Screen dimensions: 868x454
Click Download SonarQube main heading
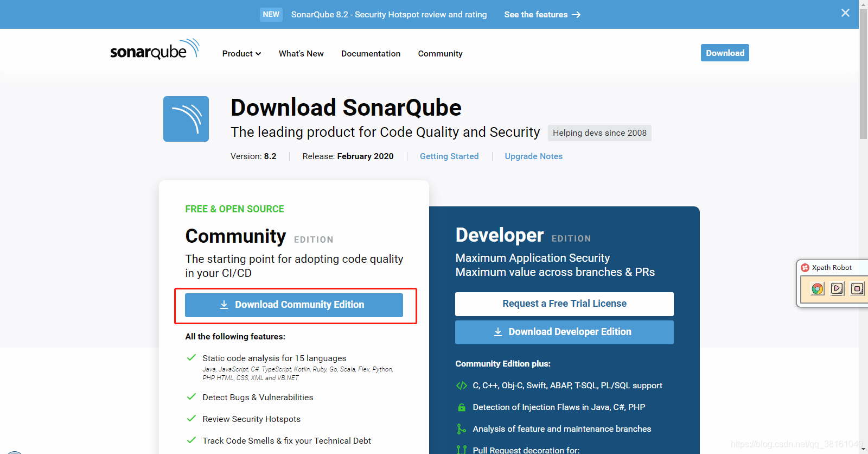[346, 108]
